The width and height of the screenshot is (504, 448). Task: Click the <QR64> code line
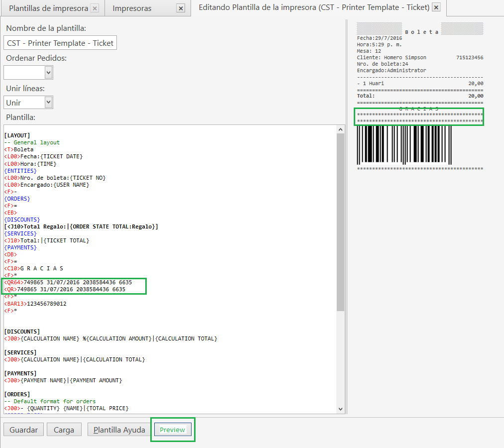click(x=68, y=282)
